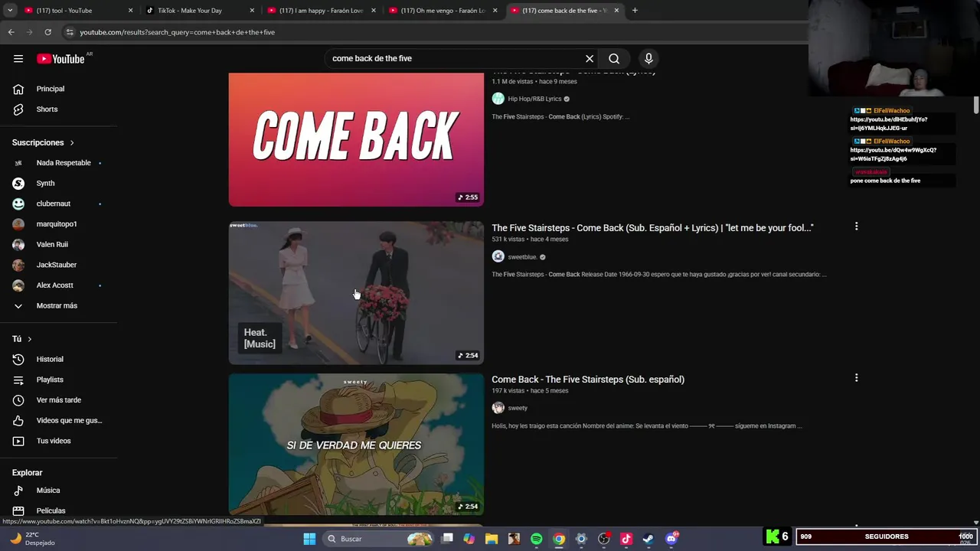Screen dimensions: 980x551
Task: Close the 'tool - YouTube' tab
Action: coord(130,11)
